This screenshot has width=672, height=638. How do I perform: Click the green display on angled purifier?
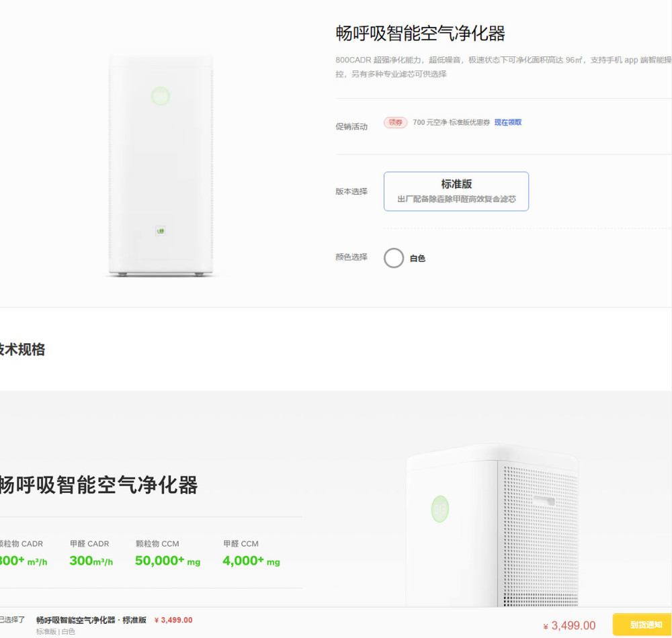coord(439,508)
